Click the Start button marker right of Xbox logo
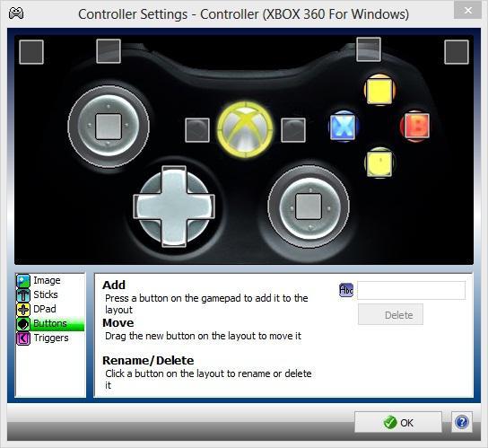Screen dimensions: 488x448 [x=293, y=130]
